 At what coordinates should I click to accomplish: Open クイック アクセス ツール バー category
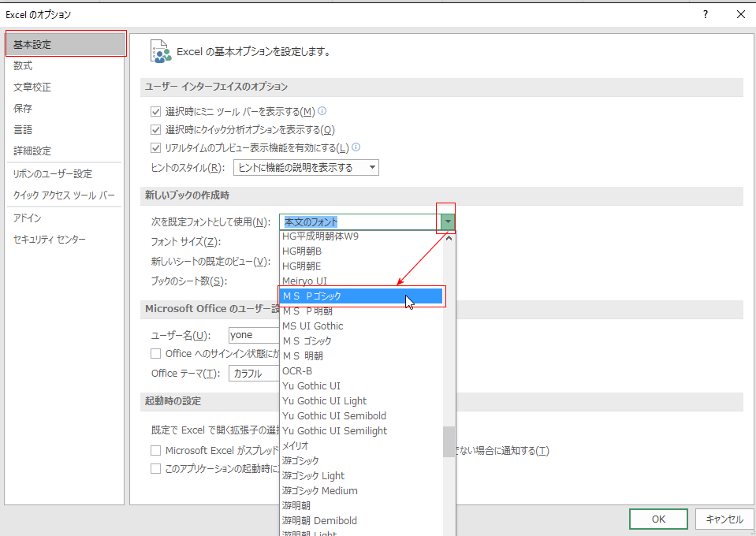point(64,195)
